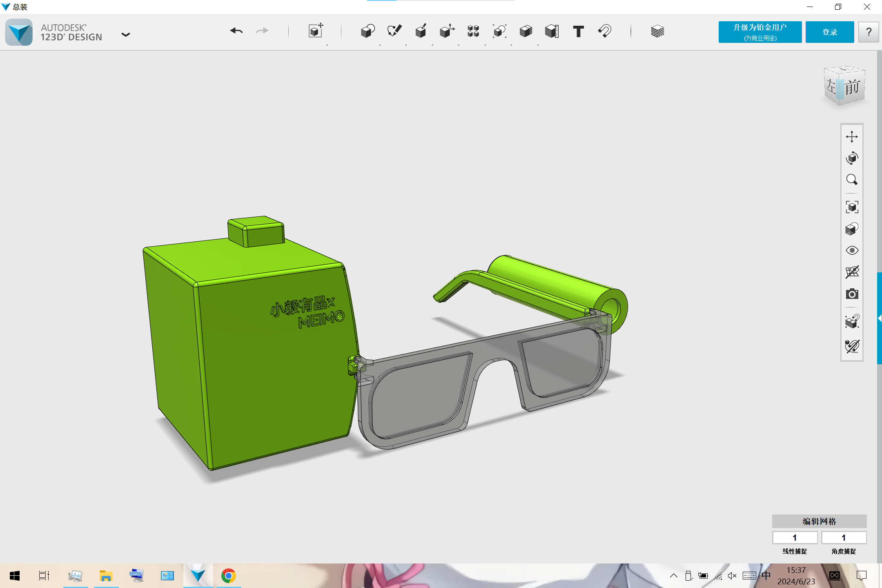882x588 pixels.
Task: Open the linear snap value field
Action: click(795, 537)
